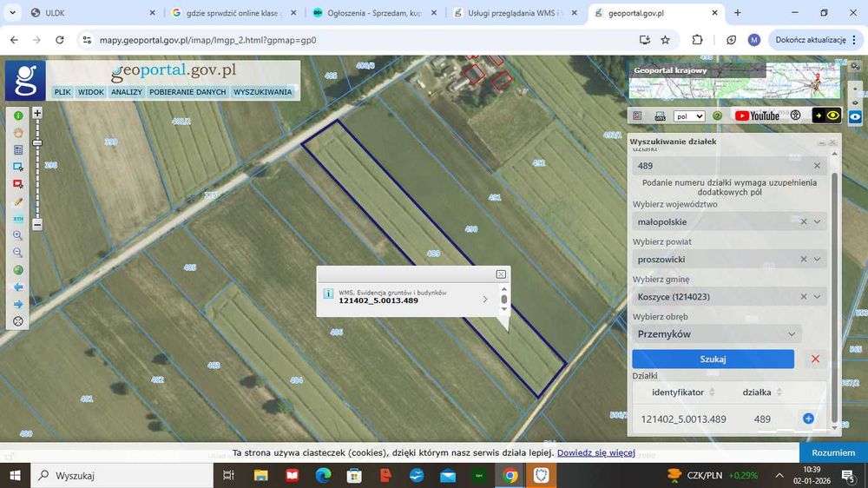
Task: Open the Dowiedz się więcej link
Action: (x=596, y=452)
